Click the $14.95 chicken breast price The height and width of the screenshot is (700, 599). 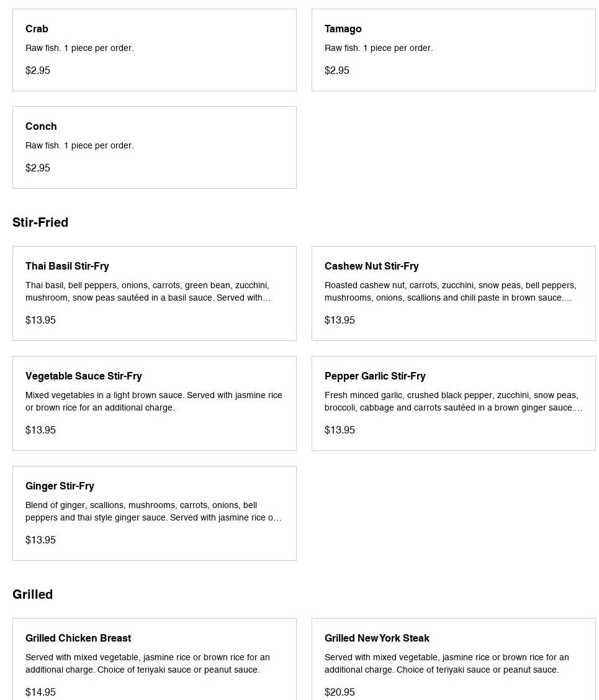pos(40,692)
